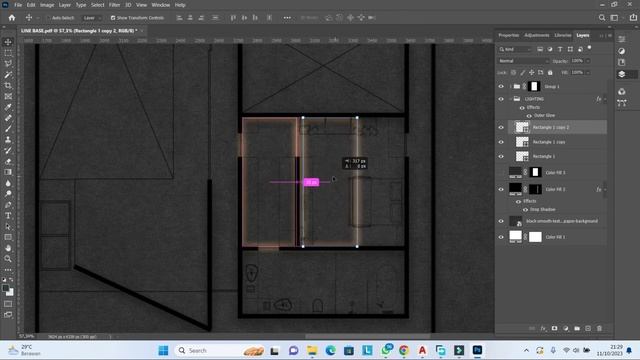The image size is (640, 360).
Task: Add a layer mask at panel bottom
Action: coord(554,328)
